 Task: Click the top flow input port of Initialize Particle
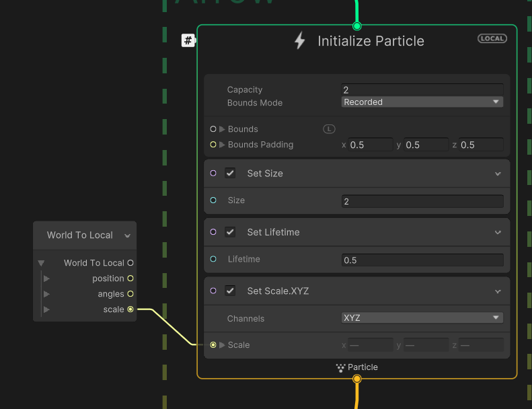[357, 26]
